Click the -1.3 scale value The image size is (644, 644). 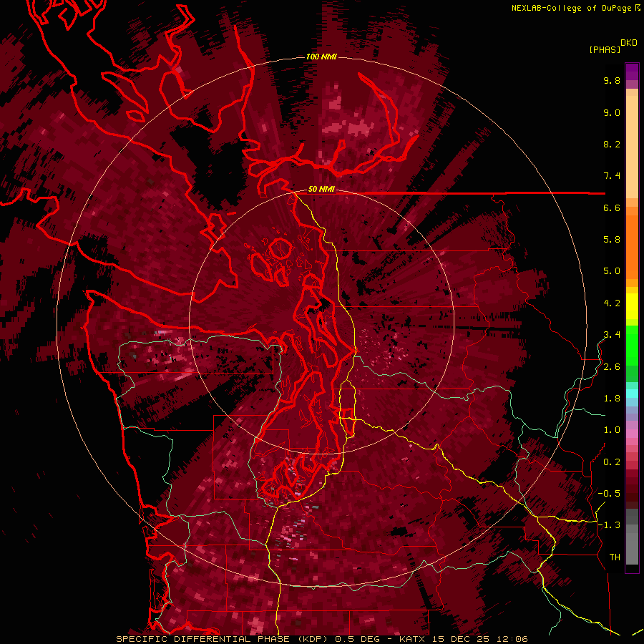(x=609, y=525)
